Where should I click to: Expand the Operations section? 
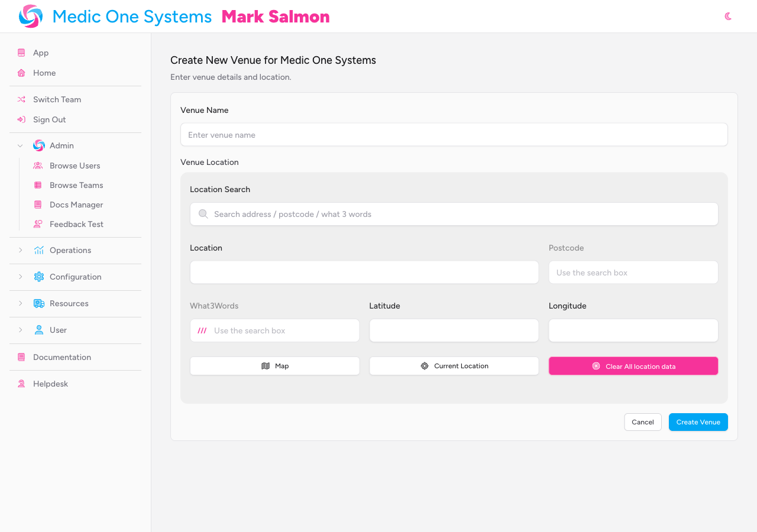tap(20, 250)
